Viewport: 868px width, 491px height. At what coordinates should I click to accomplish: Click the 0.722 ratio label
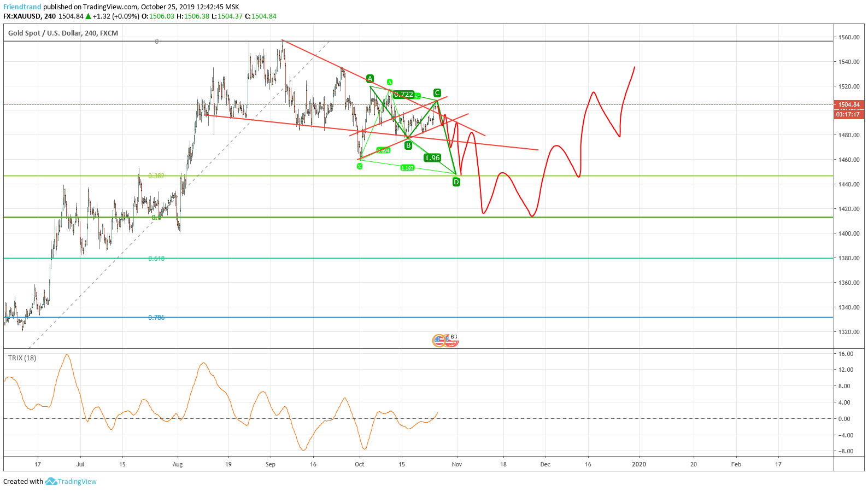[x=404, y=95]
